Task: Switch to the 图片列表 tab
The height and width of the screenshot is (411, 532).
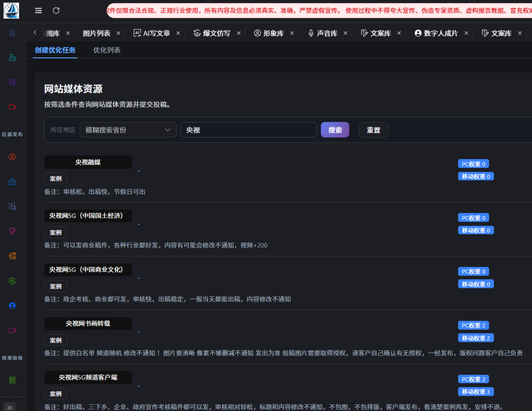Action: pyautogui.click(x=97, y=33)
